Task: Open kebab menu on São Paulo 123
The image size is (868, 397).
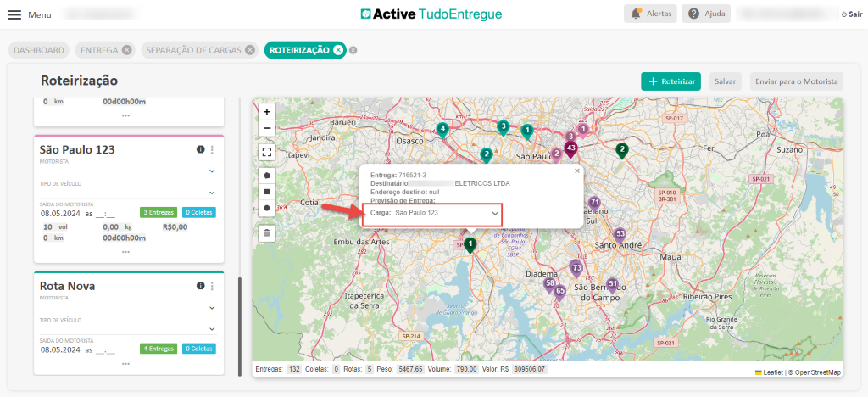Action: point(212,149)
